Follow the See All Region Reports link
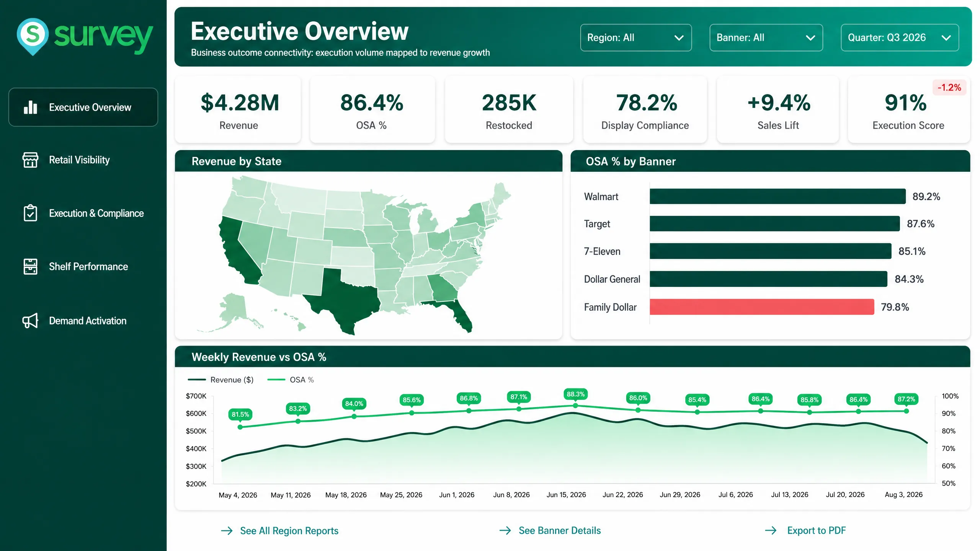The width and height of the screenshot is (980, 551). pos(289,531)
